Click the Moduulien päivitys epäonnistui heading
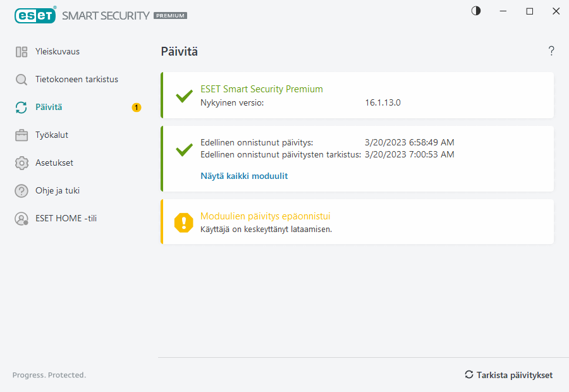Viewport: 569px width, 392px height. click(x=265, y=216)
